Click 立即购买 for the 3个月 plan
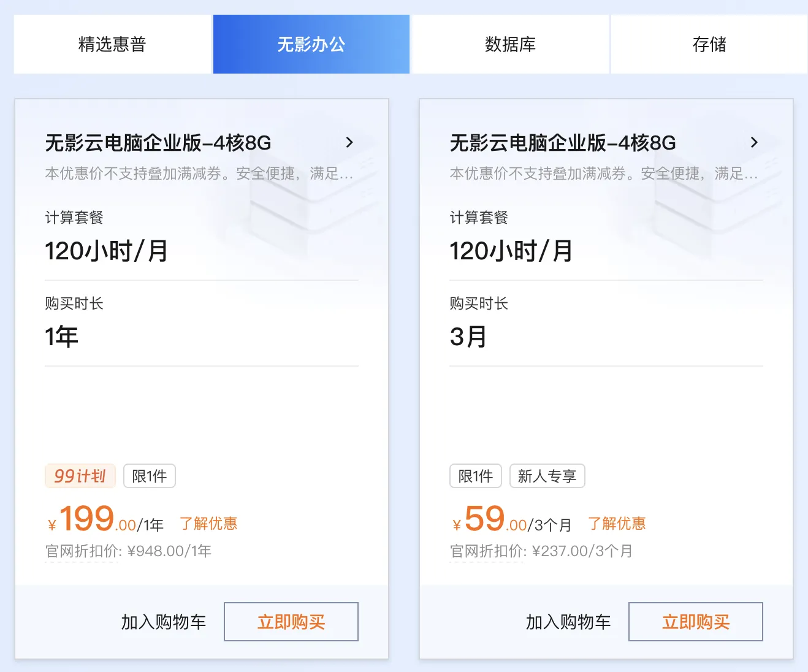Screen dimensions: 808x672 click(x=696, y=622)
